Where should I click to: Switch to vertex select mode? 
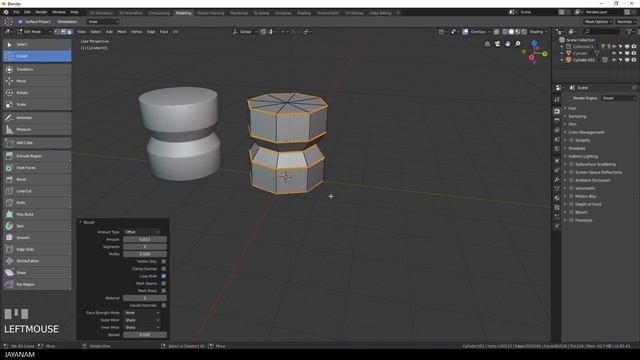pos(57,32)
